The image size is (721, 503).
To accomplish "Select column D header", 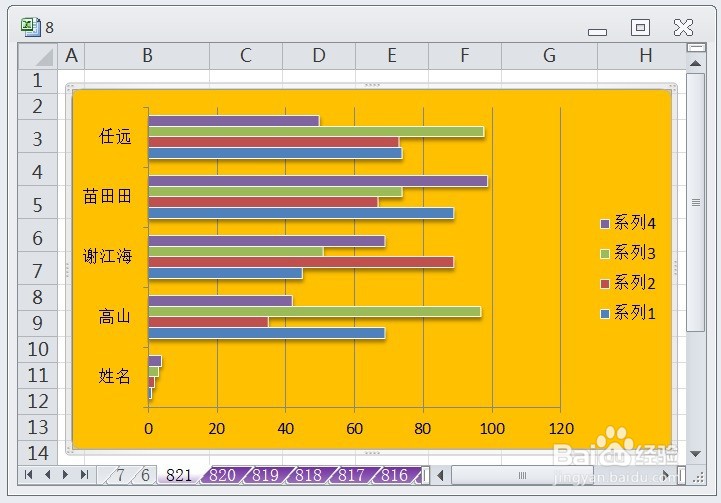I will 319,56.
